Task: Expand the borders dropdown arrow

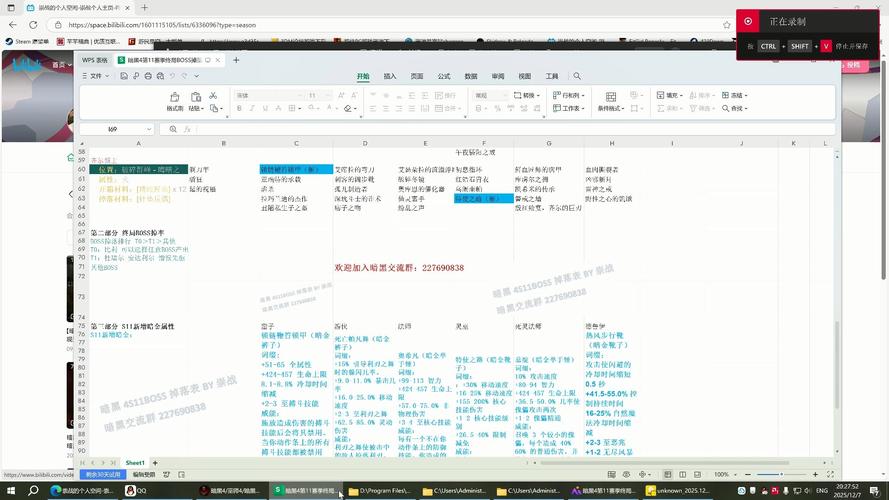Action: pos(300,108)
